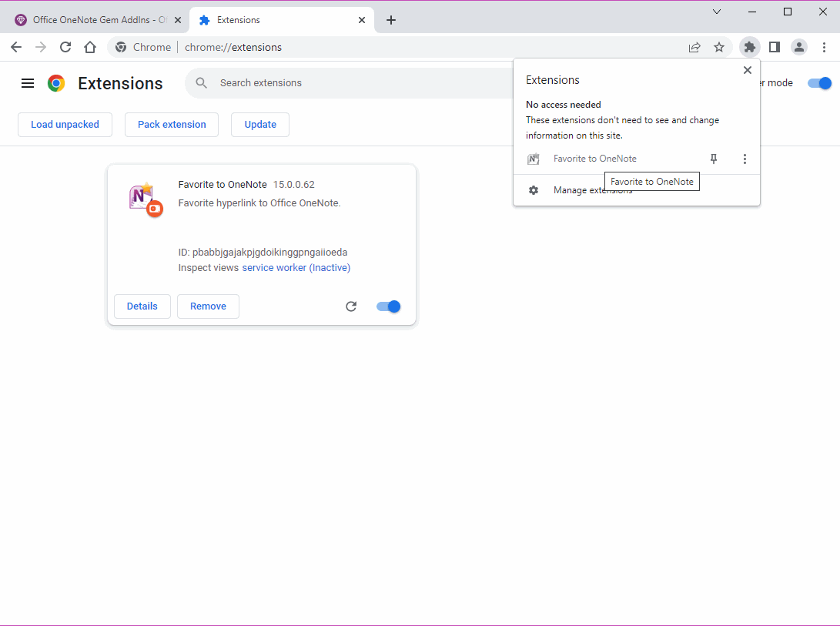Click Load unpacked
The height and width of the screenshot is (626, 840).
65,124
